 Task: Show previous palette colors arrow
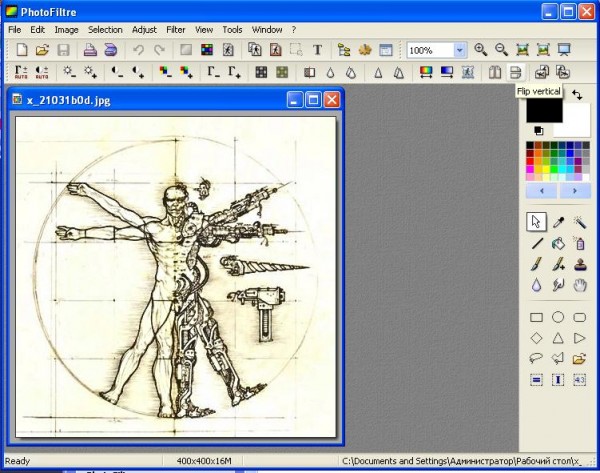pos(541,191)
